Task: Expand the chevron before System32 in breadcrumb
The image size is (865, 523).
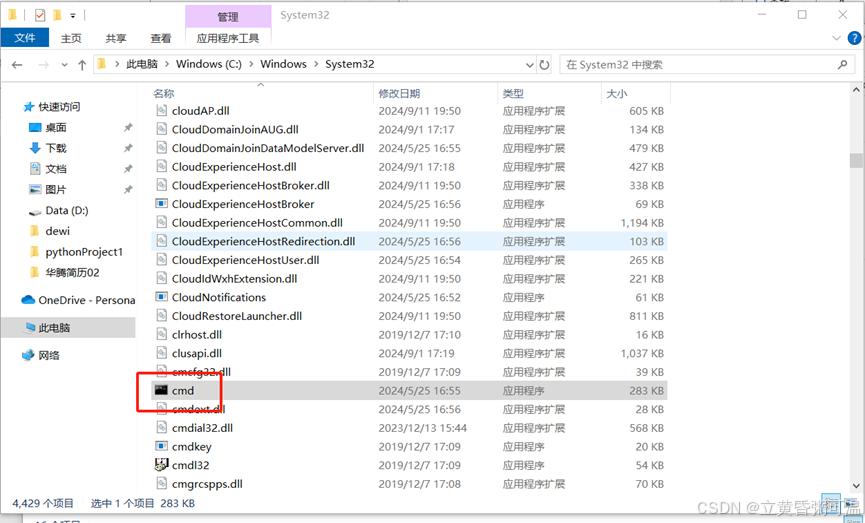Action: pyautogui.click(x=316, y=65)
